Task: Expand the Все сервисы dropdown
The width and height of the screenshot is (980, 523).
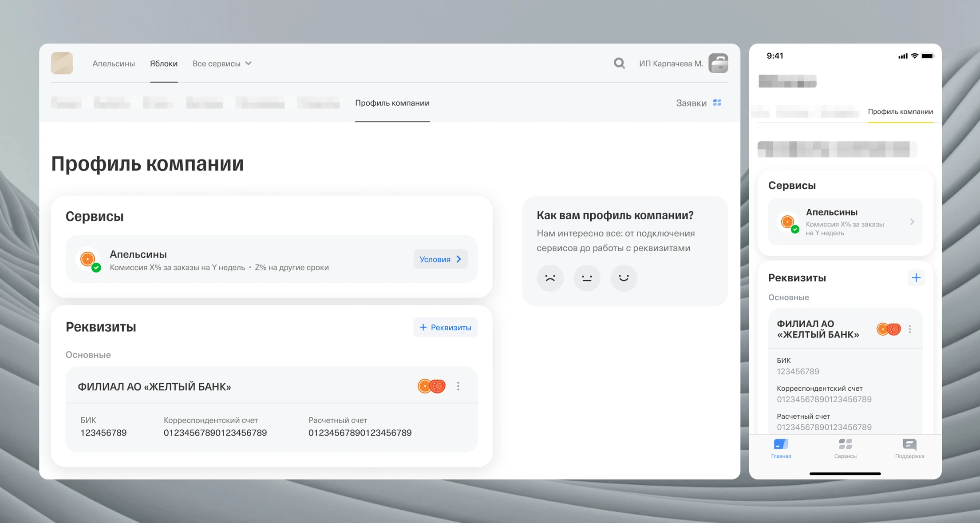Action: pyautogui.click(x=222, y=63)
